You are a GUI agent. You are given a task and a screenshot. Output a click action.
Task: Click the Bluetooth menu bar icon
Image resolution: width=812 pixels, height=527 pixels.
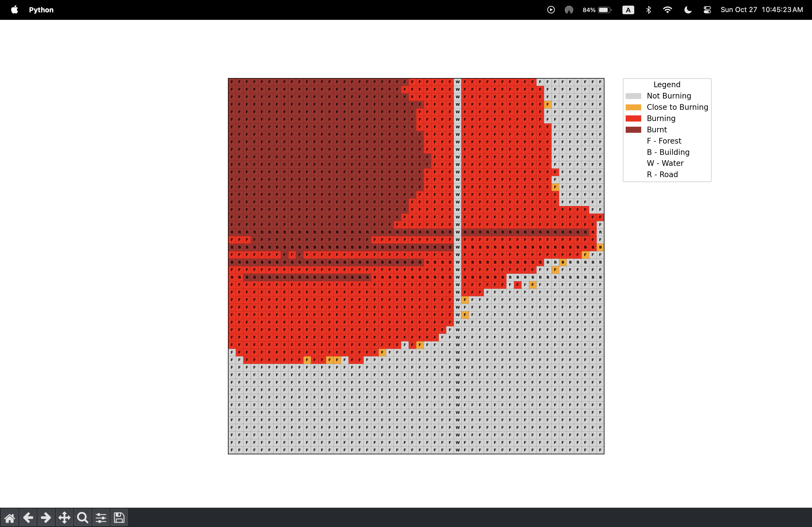[648, 10]
